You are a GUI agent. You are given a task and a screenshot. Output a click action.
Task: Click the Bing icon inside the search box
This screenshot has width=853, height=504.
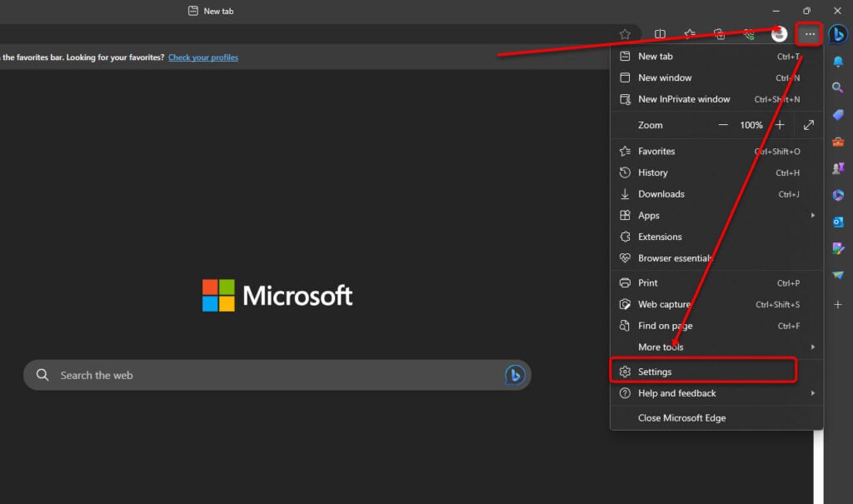(515, 375)
